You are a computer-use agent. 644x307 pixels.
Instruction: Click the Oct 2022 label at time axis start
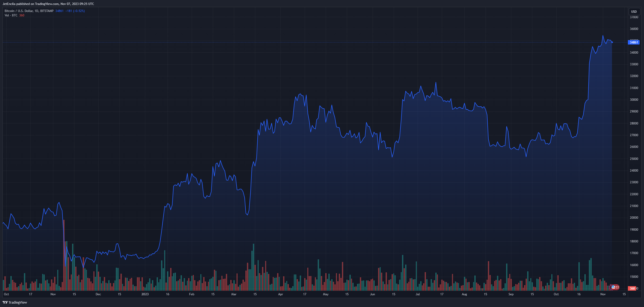pos(7,294)
